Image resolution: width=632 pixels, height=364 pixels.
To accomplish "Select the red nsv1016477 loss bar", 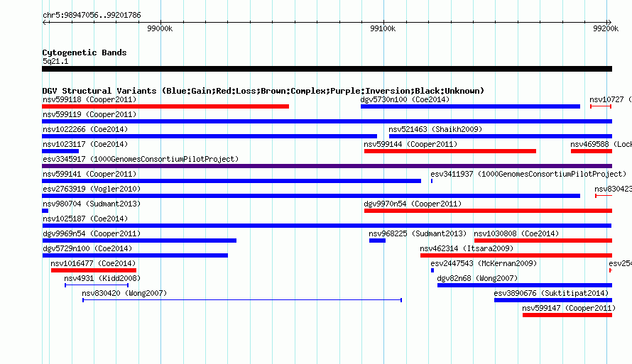I will click(x=94, y=270).
